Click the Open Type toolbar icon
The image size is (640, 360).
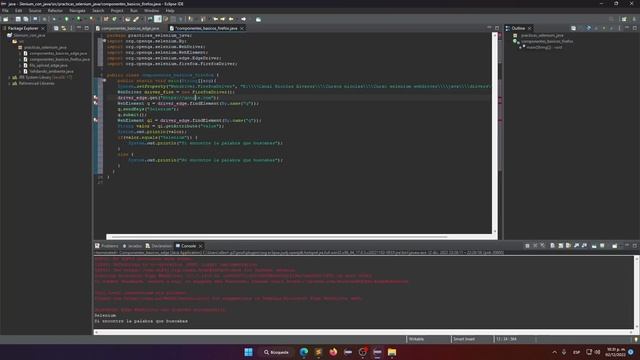pos(128,19)
